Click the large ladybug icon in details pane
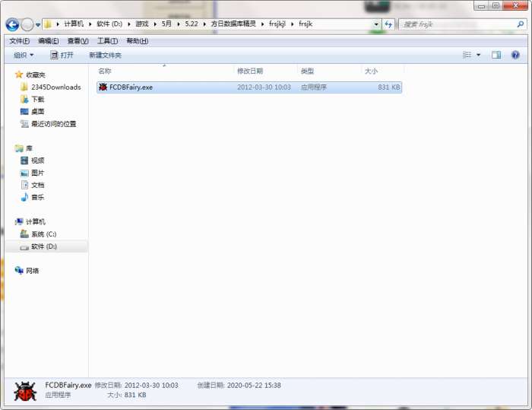This screenshot has width=532, height=410. click(x=25, y=391)
